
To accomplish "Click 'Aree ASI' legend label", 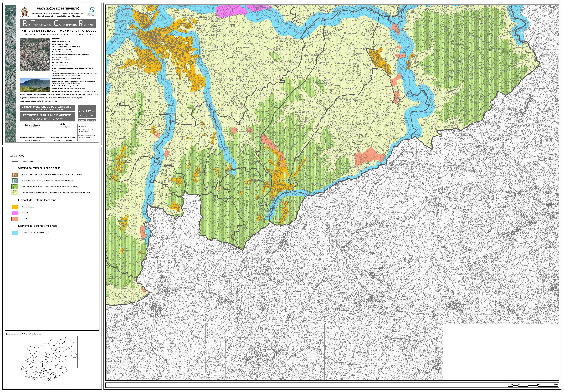I will [x=25, y=213].
